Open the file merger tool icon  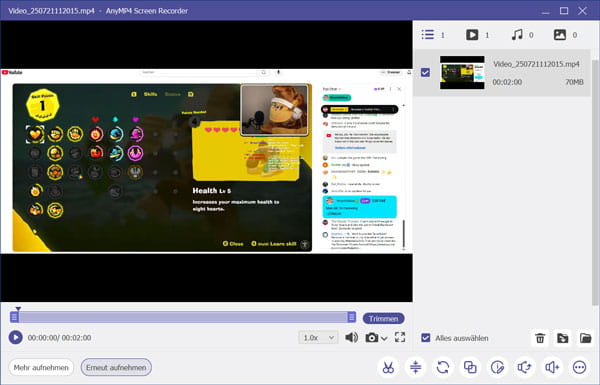(x=470, y=367)
